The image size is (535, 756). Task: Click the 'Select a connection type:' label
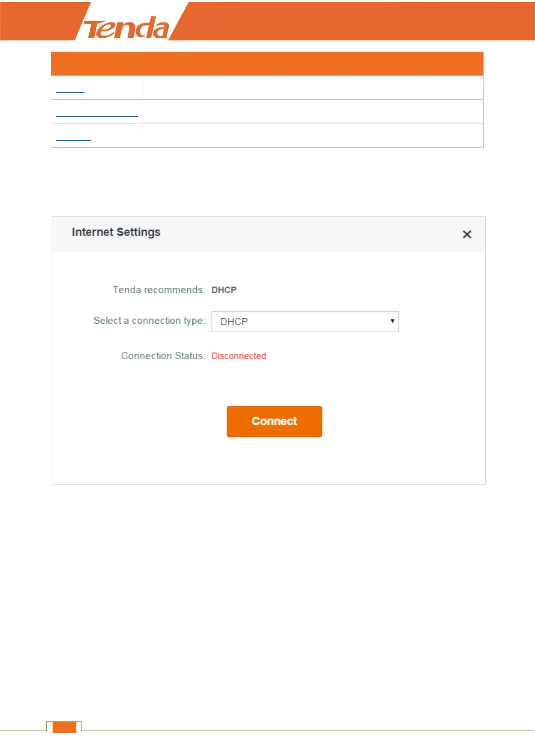149,321
